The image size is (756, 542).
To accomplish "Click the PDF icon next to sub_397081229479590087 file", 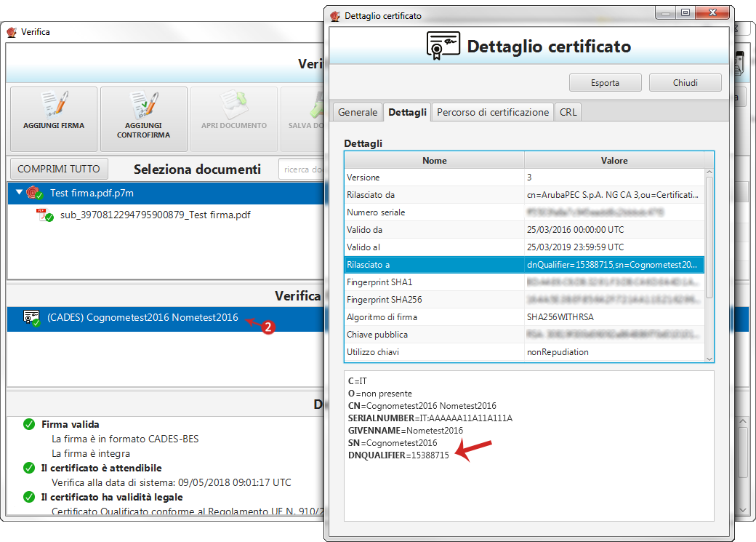I will [45, 215].
